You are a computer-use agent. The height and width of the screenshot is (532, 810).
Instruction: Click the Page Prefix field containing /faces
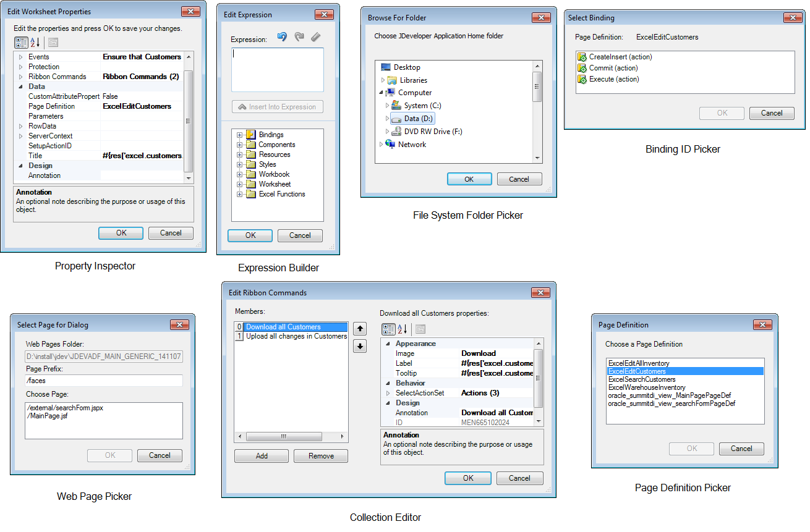[104, 381]
